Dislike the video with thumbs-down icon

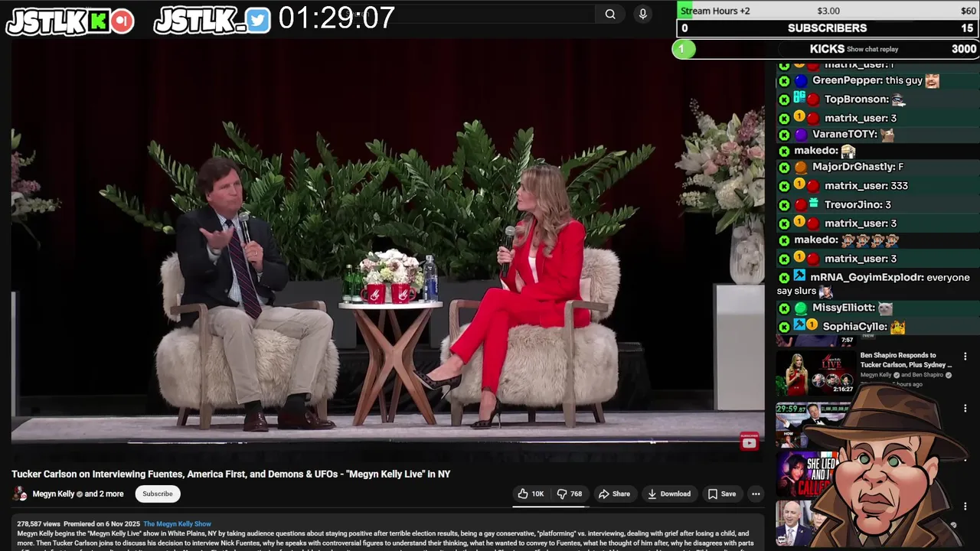[x=570, y=494]
